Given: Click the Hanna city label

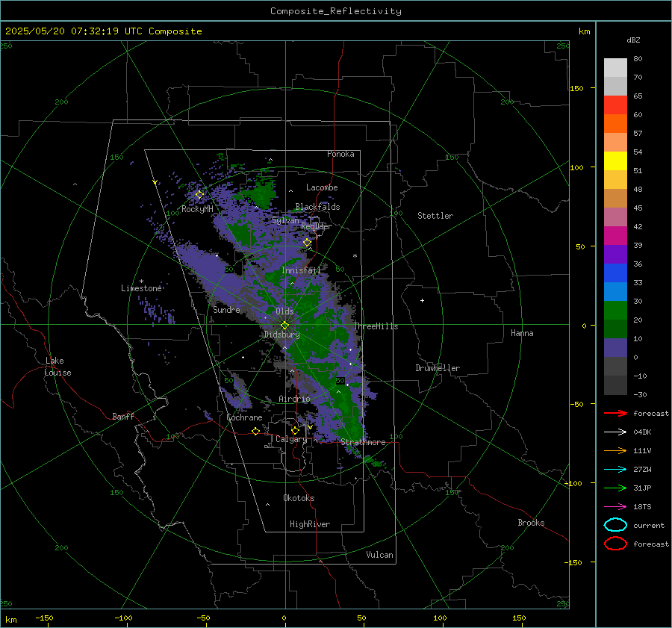Looking at the screenshot, I should point(522,333).
